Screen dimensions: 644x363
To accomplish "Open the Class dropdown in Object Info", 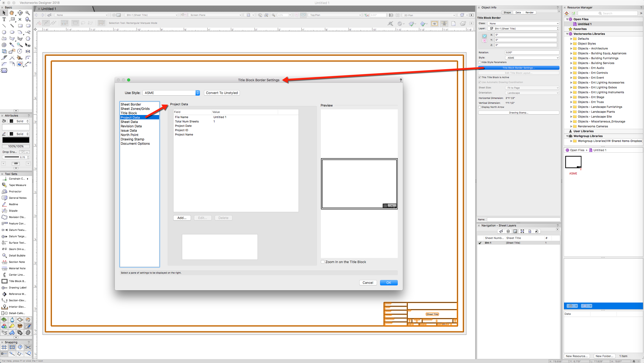I will (523, 23).
